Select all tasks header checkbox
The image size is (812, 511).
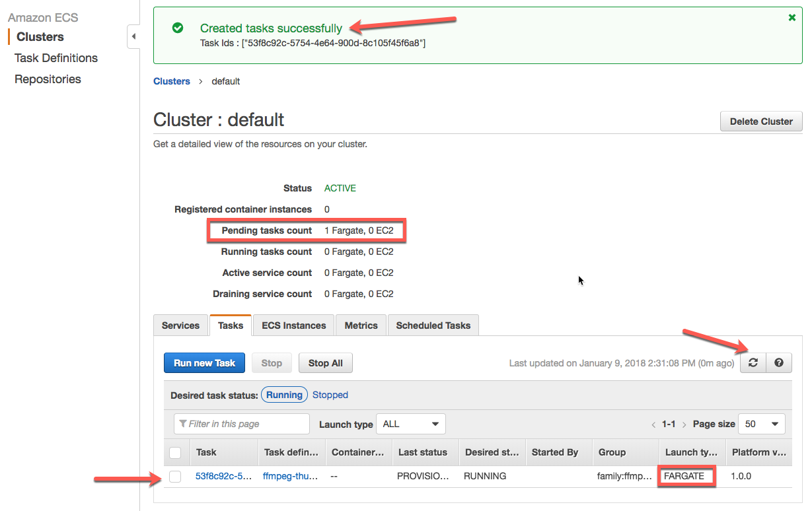point(175,452)
